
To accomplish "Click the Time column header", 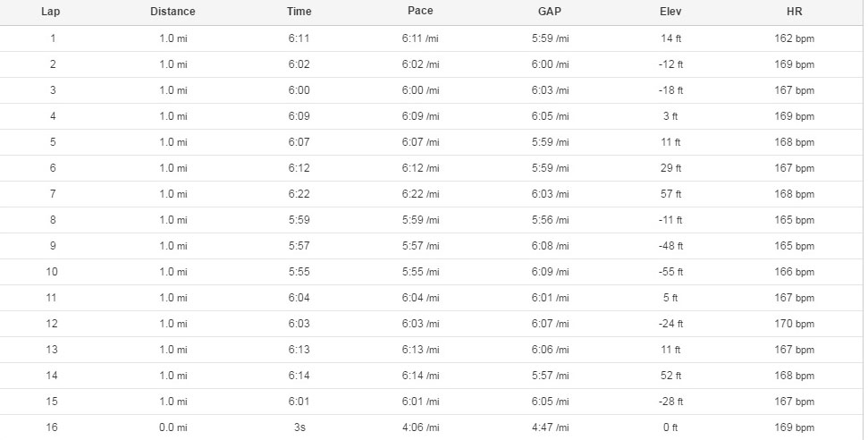I will (x=299, y=12).
